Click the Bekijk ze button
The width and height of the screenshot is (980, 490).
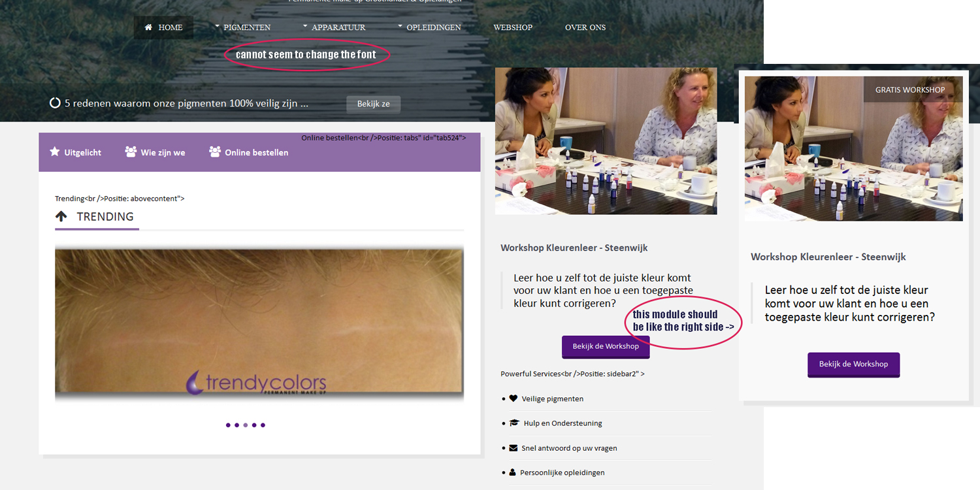pyautogui.click(x=373, y=104)
